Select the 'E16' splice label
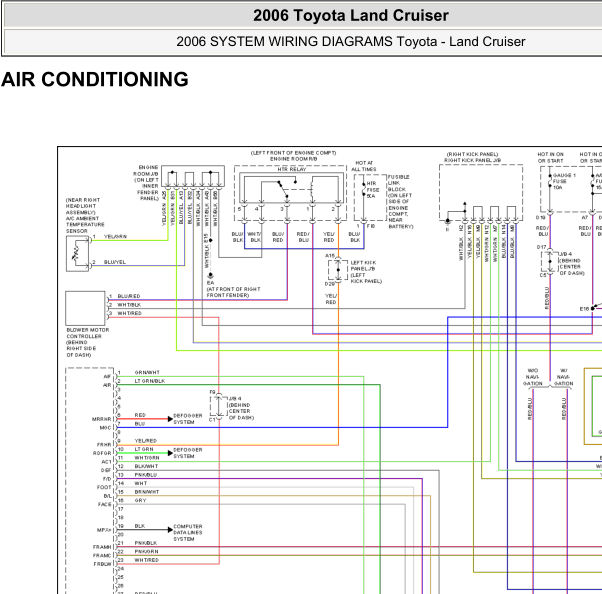Image resolution: width=602 pixels, height=594 pixels. pos(584,309)
